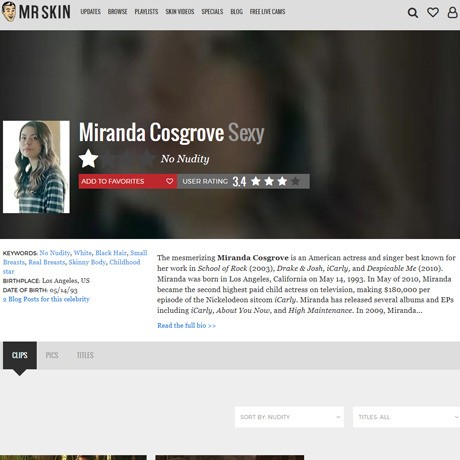This screenshot has width=460, height=460.
Task: Open the Browse menu
Action: click(117, 12)
